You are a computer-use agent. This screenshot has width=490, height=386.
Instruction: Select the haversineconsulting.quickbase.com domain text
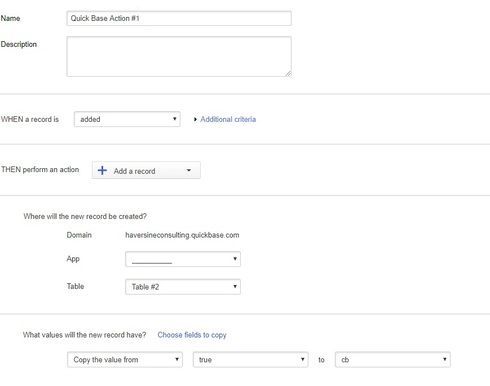point(182,235)
